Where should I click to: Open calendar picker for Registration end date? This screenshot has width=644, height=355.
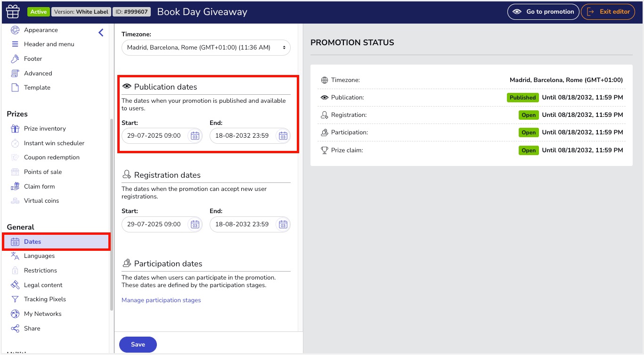(x=283, y=224)
